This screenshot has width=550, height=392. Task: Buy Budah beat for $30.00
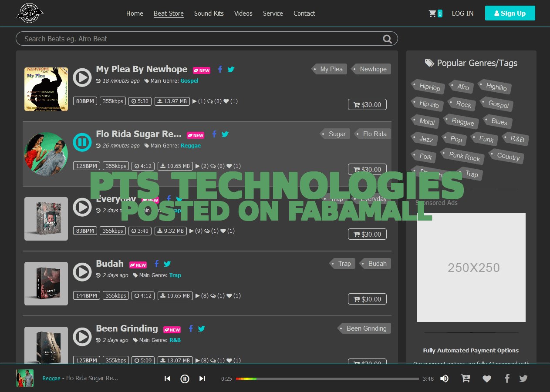(x=367, y=299)
